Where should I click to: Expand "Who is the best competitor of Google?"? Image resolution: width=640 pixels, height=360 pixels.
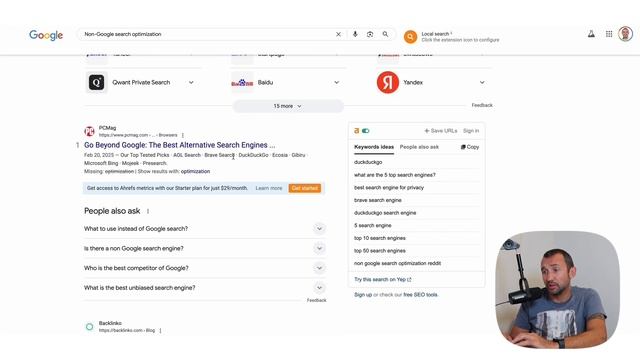(319, 268)
